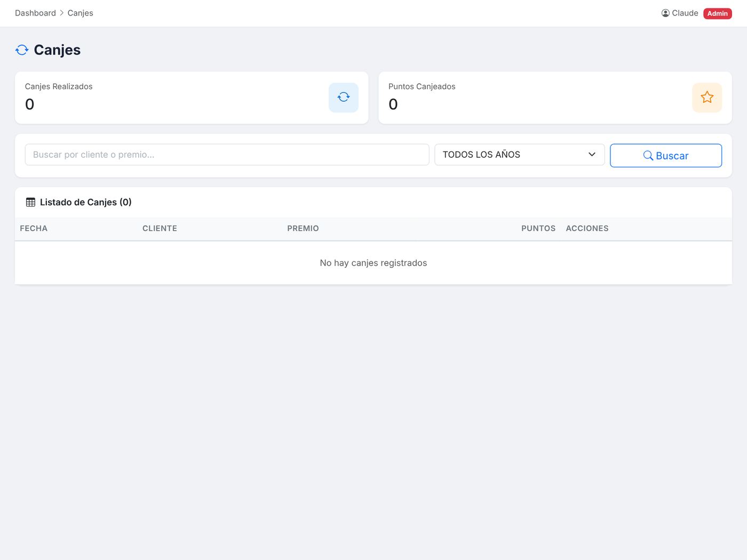Screen dimensions: 747x560
Task: Click the PREMIO column header
Action: [303, 228]
